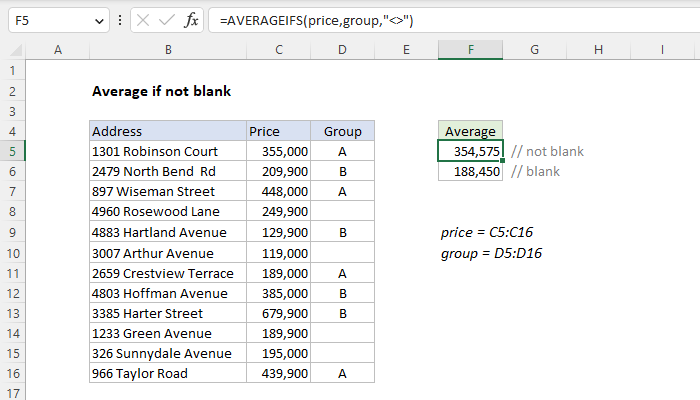Select cell with average 354,575
This screenshot has width=700, height=400.
pyautogui.click(x=471, y=151)
